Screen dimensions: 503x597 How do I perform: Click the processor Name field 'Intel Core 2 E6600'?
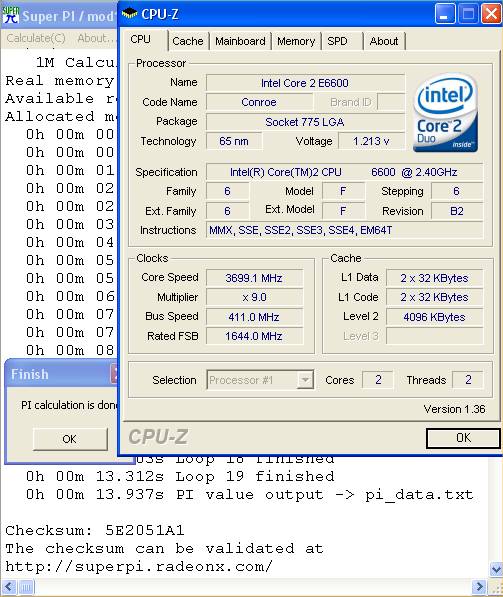coord(305,83)
